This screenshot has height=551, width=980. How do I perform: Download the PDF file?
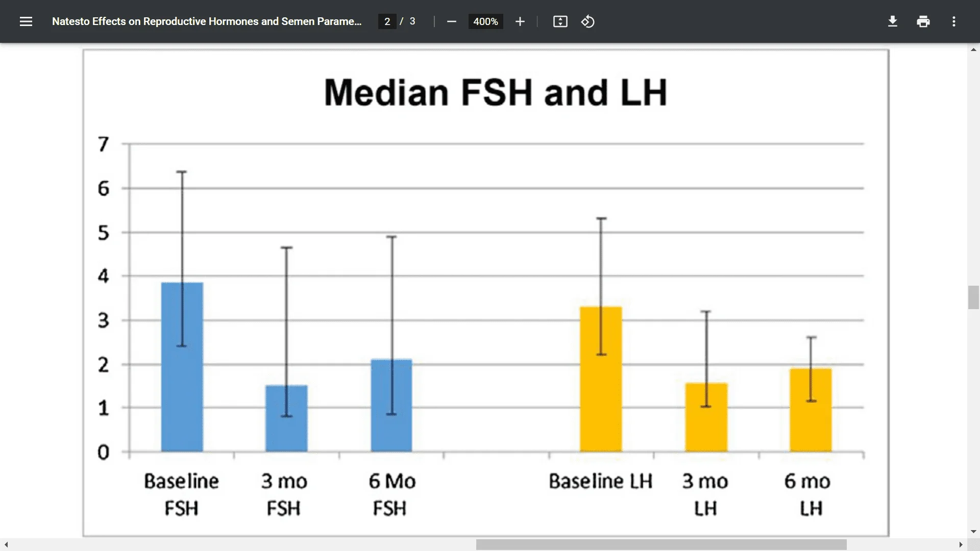pyautogui.click(x=892, y=21)
